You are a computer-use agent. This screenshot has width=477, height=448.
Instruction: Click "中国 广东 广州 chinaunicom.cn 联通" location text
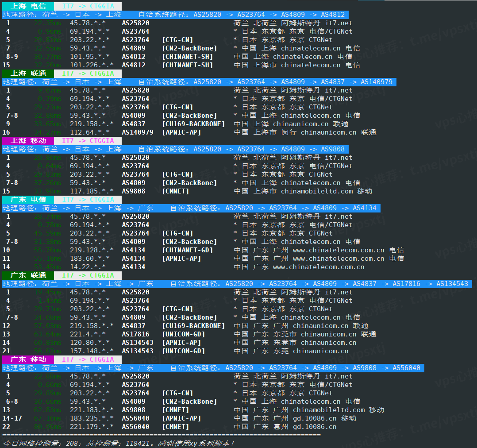click(x=301, y=326)
